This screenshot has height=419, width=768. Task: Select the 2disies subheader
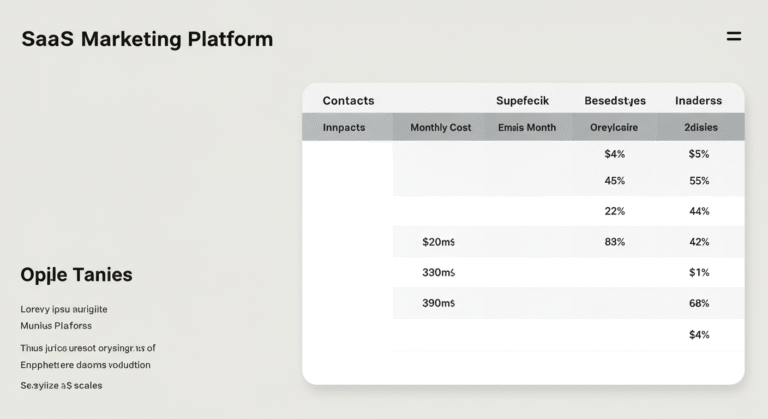[699, 128]
